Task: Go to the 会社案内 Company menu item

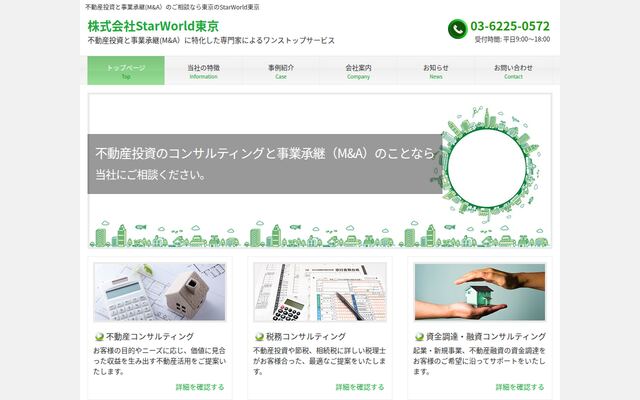Action: tap(358, 71)
